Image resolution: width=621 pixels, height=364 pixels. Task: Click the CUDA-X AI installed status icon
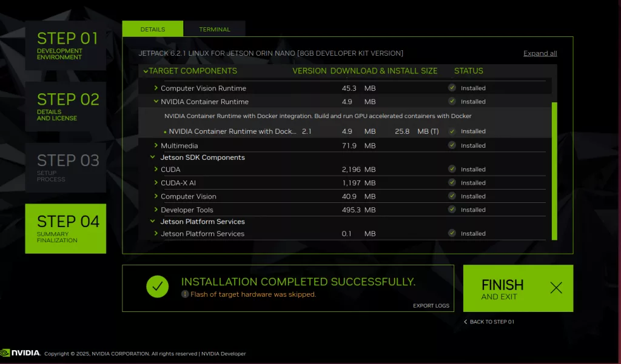(x=452, y=182)
